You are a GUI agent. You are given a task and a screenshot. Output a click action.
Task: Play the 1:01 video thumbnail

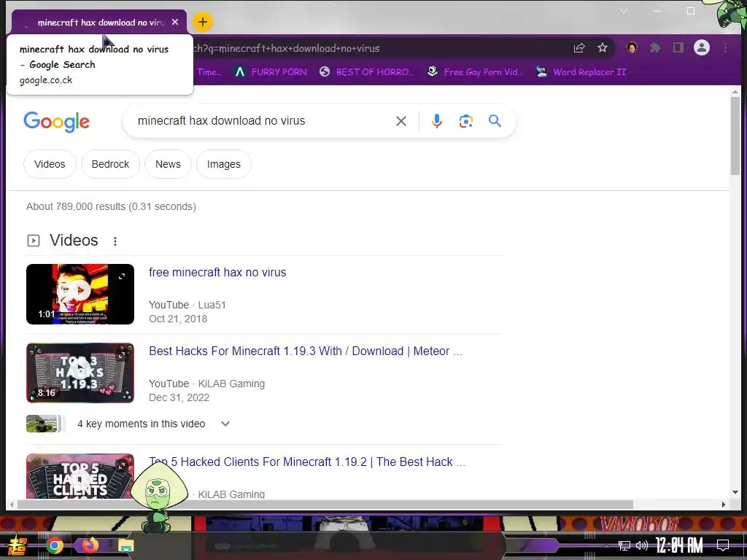pyautogui.click(x=80, y=294)
